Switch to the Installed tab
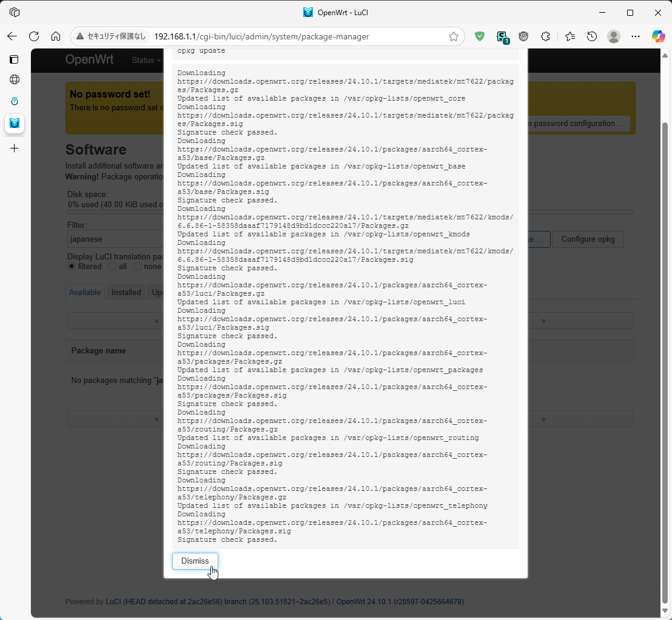This screenshot has width=672, height=620. [x=126, y=292]
